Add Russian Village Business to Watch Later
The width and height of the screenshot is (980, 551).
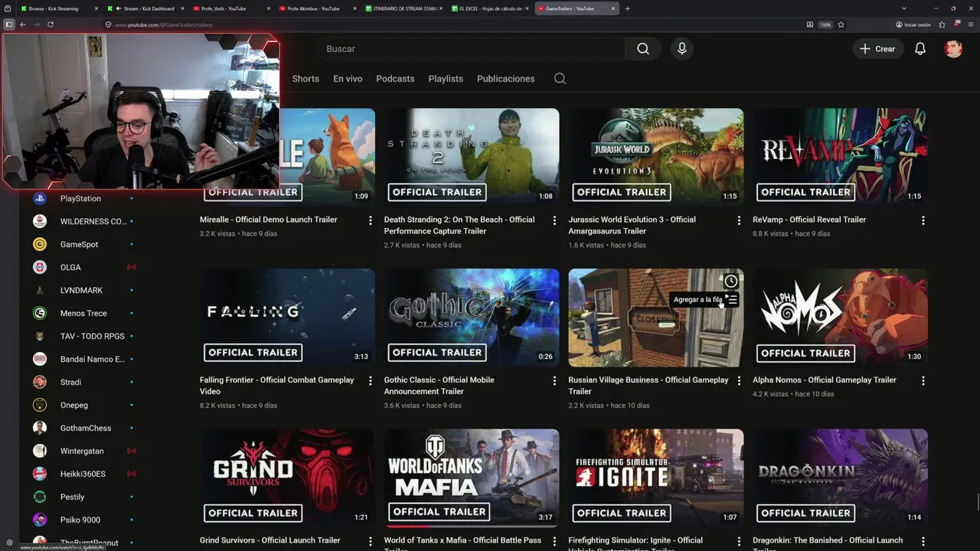[x=731, y=282]
